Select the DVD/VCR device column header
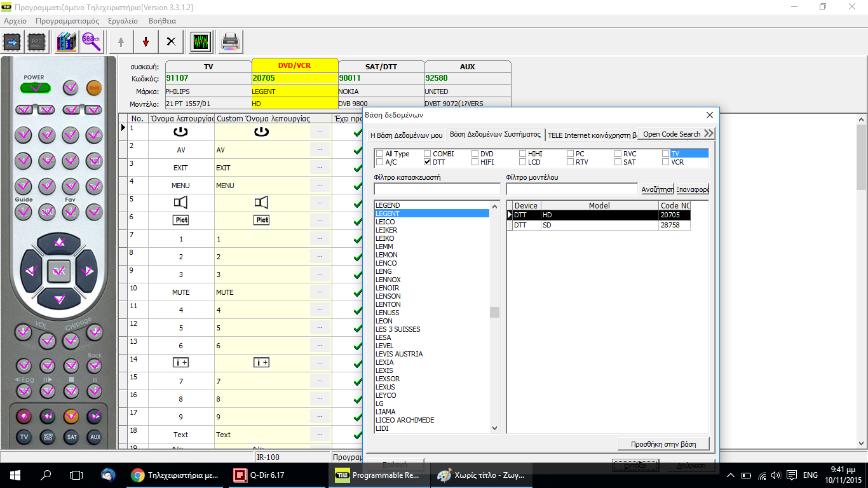This screenshot has height=488, width=868. click(295, 66)
